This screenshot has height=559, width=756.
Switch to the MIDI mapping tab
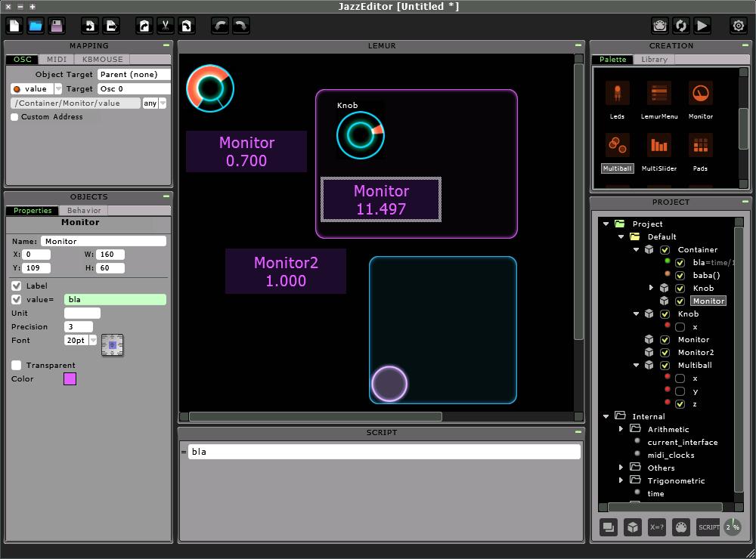pyautogui.click(x=57, y=59)
